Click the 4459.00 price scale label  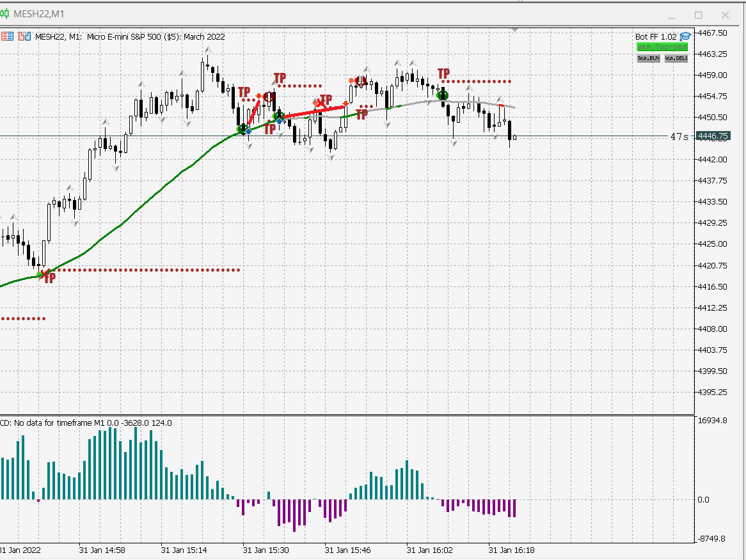tap(712, 75)
